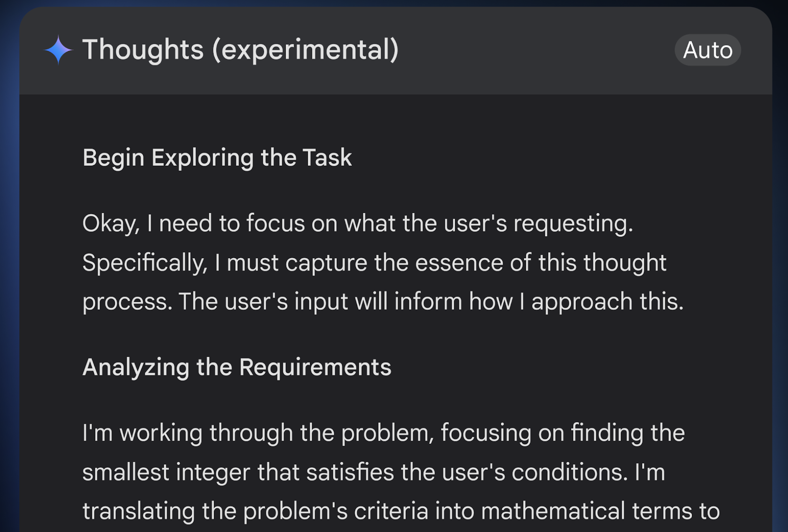This screenshot has width=788, height=532.
Task: Click the line starting 'I'm working through the problem'
Action: pos(384,433)
